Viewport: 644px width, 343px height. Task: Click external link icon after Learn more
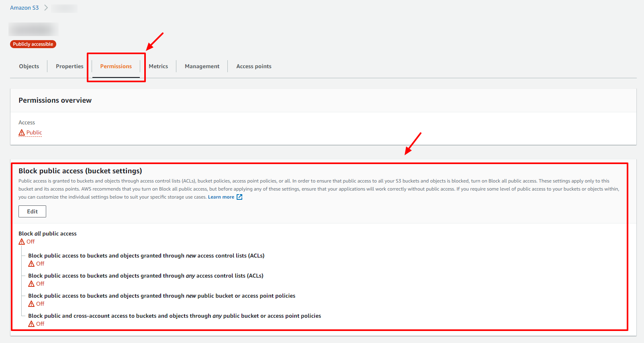[239, 197]
